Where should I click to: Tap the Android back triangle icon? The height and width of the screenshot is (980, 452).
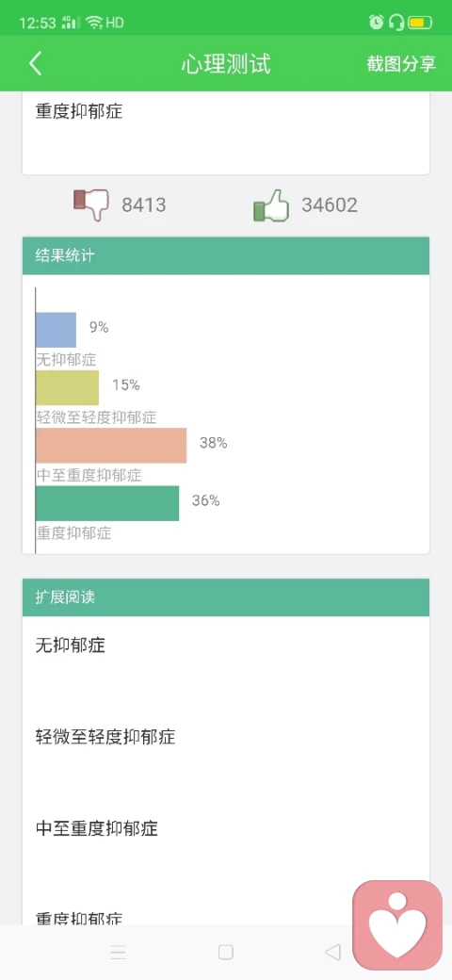[333, 952]
